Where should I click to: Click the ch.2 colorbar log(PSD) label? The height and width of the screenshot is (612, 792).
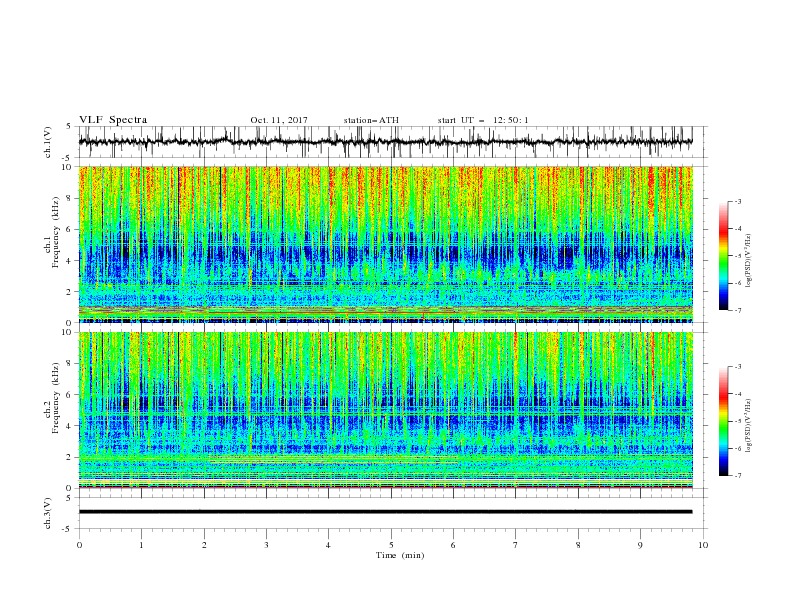(x=749, y=426)
